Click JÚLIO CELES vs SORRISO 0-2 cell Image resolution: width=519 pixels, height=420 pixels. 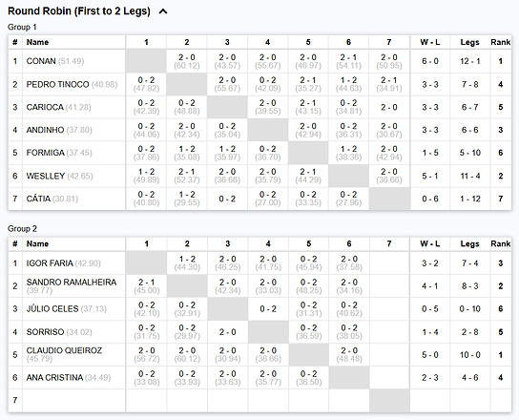click(x=268, y=309)
